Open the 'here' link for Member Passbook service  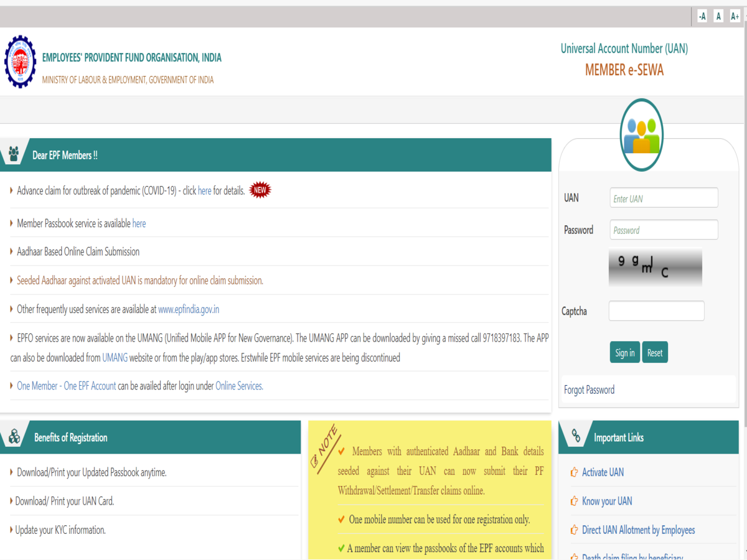pyautogui.click(x=139, y=223)
